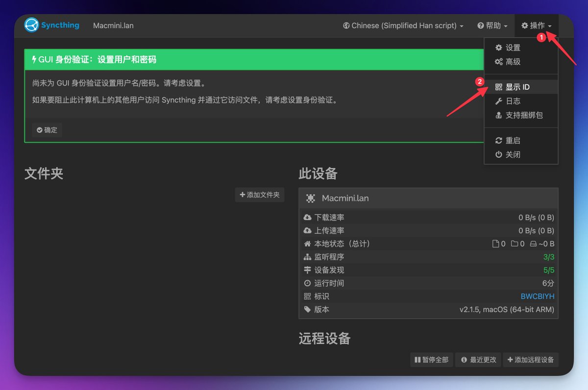Choose 重启 restart in actions menu
This screenshot has height=390, width=588.
click(521, 140)
